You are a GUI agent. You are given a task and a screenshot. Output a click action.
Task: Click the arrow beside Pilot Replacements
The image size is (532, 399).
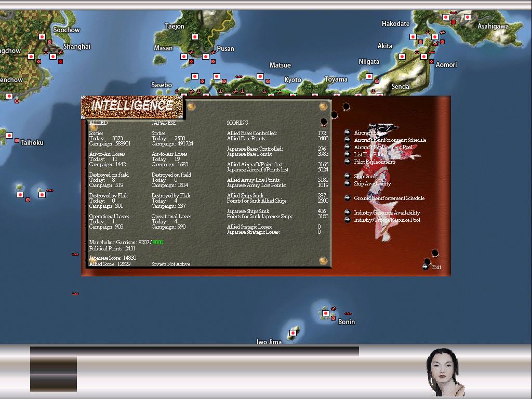point(347,162)
